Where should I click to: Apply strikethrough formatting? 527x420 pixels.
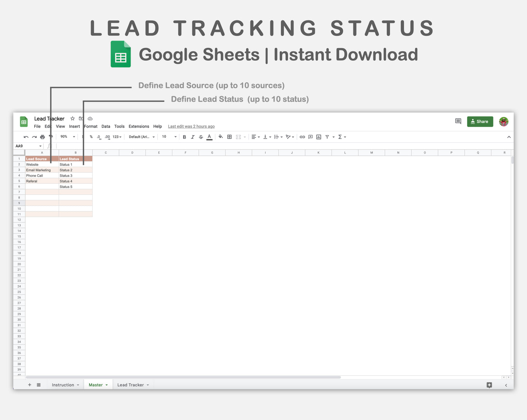(x=201, y=137)
